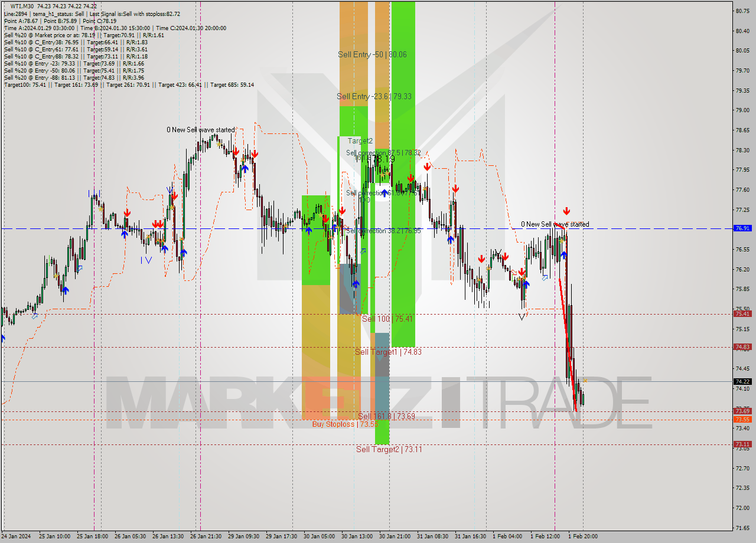Click 'New Sell wave started' label near 1 Feb 12:00
This screenshot has height=543, width=756.
555,224
